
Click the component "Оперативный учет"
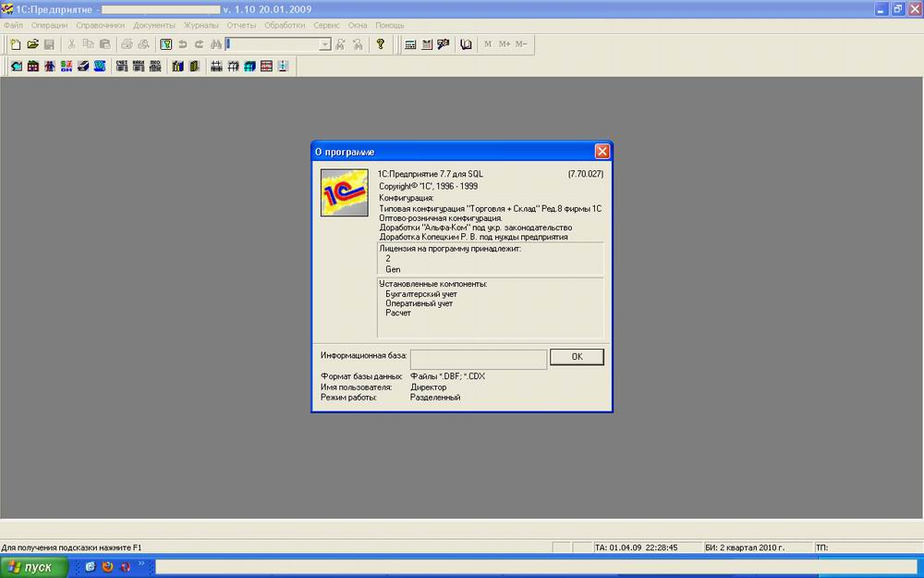pos(419,303)
